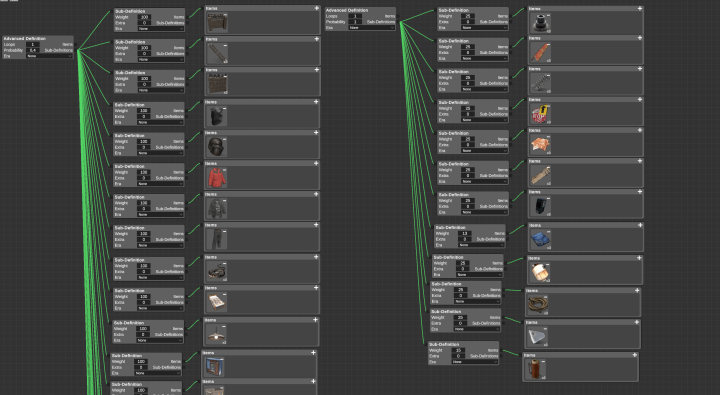The image size is (720, 395).
Task: Select the metal spring item icon
Action: 540,83
